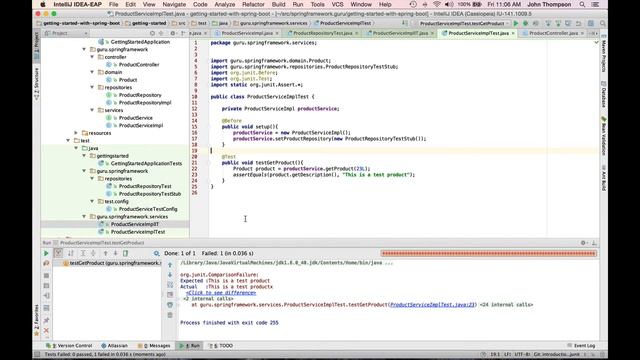The height and width of the screenshot is (360, 640).
Task: Open the Analyze menu
Action: click(x=224, y=4)
